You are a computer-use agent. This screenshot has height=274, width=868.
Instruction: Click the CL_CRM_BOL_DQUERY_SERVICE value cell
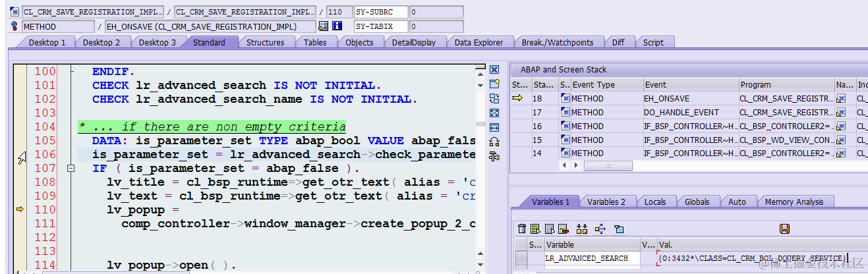pos(762,258)
